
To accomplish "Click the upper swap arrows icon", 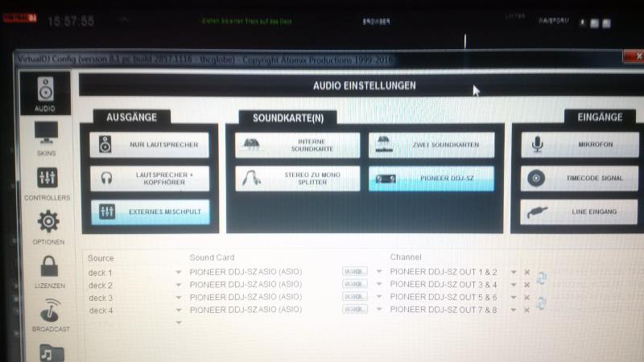I will point(541,278).
